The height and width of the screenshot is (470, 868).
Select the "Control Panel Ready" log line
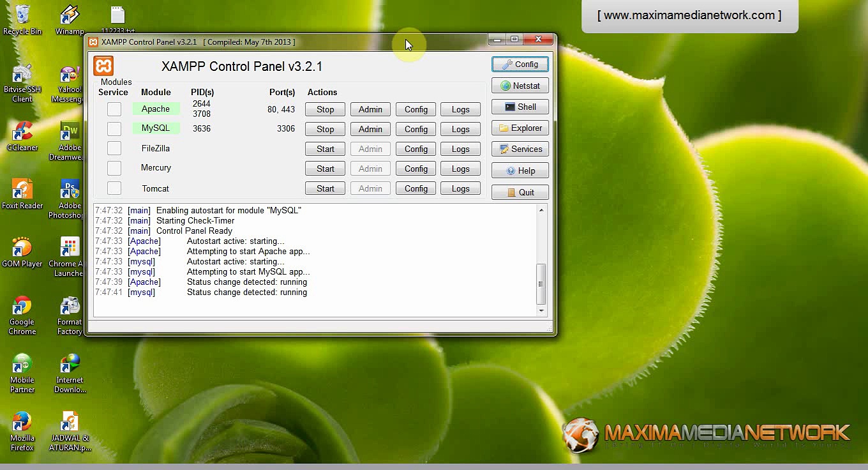pyautogui.click(x=194, y=231)
